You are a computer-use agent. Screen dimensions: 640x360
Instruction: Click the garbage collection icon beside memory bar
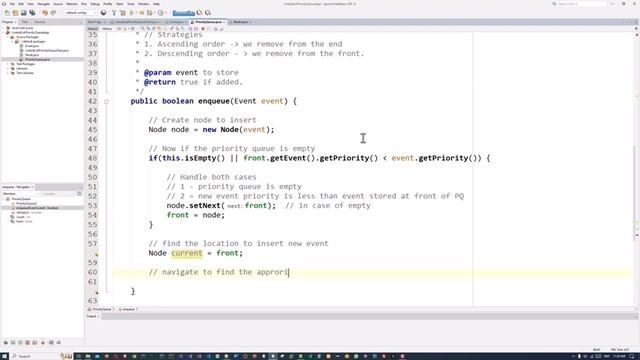(x=200, y=13)
